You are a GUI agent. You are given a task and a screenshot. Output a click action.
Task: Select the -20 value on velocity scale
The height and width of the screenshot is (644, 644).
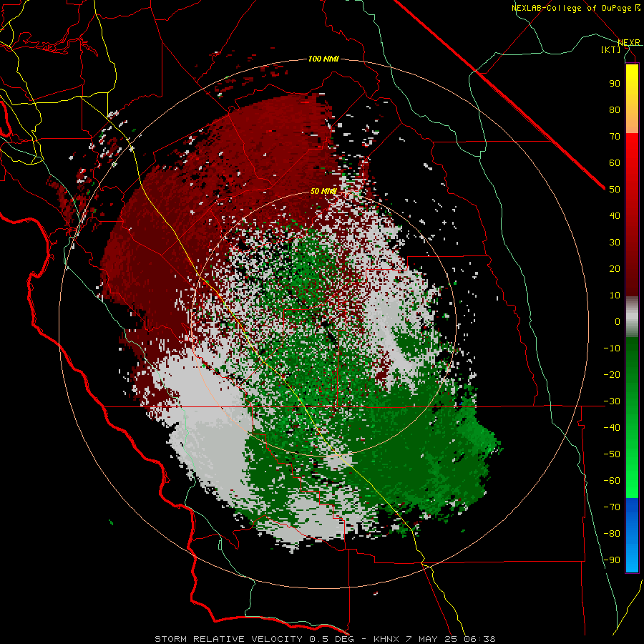612,375
